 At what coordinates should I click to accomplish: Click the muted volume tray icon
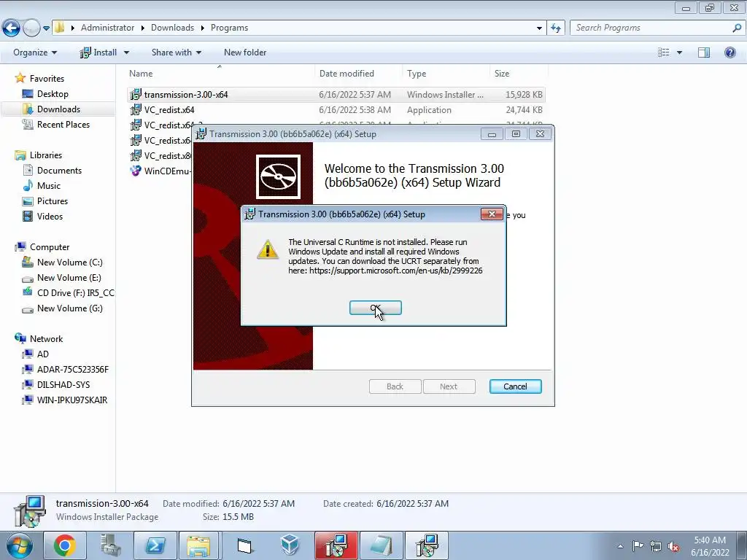[x=673, y=546]
